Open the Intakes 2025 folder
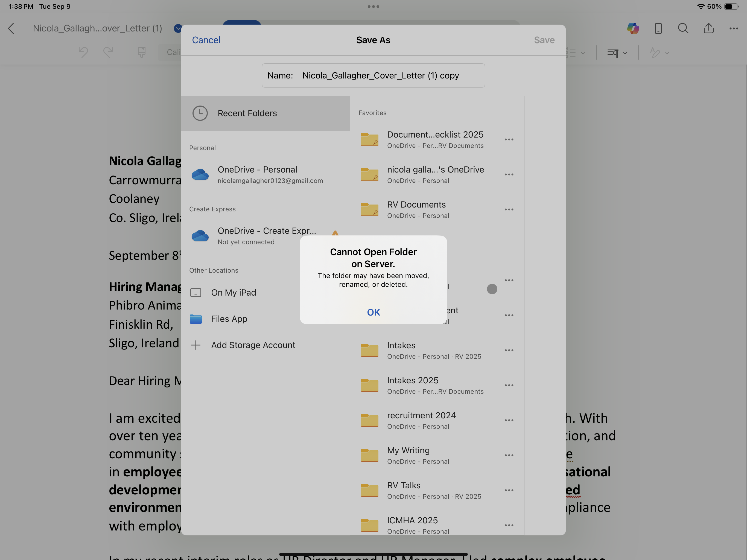747x560 pixels. [x=437, y=385]
